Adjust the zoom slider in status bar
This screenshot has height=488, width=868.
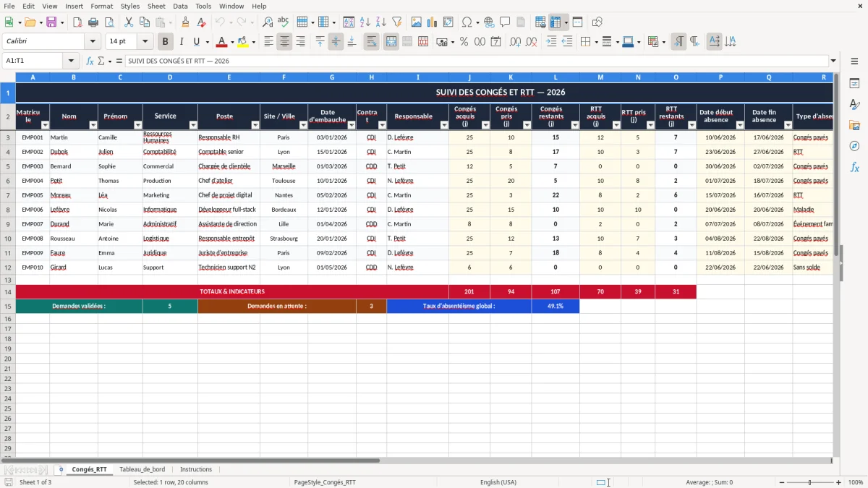(x=809, y=482)
